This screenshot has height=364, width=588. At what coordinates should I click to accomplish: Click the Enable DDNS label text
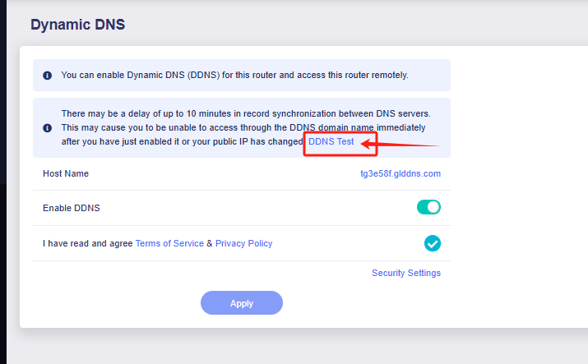71,208
